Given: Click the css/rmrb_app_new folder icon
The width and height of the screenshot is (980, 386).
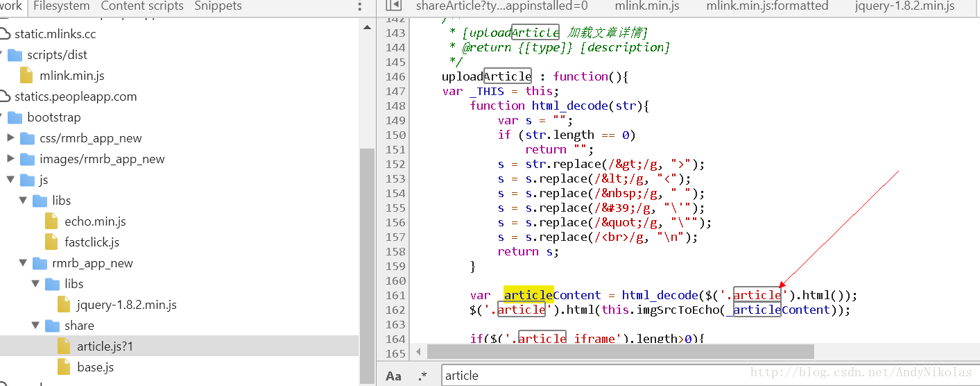Looking at the screenshot, I should 28,138.
